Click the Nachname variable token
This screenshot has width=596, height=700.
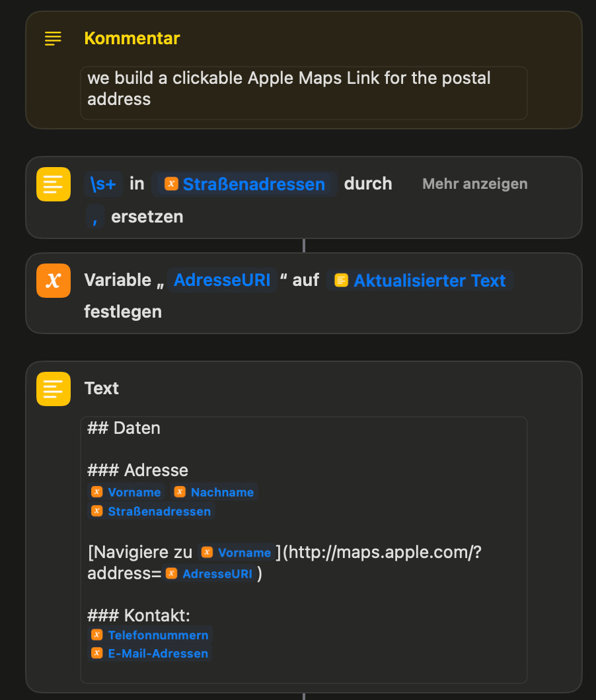215,493
